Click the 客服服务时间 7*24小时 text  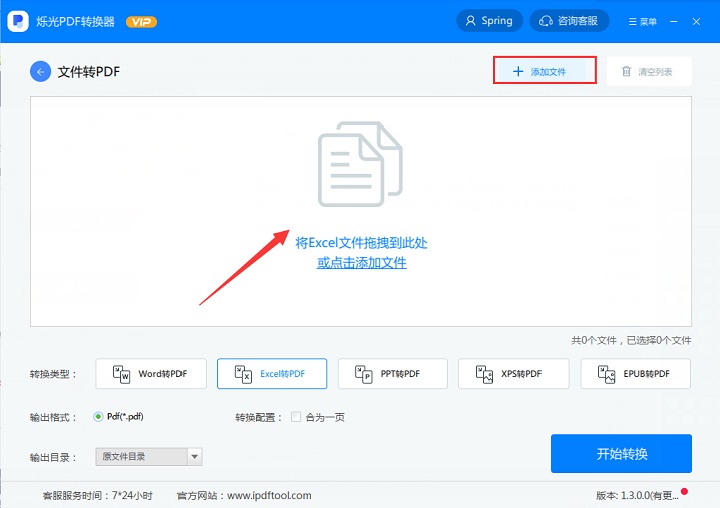tap(97, 496)
